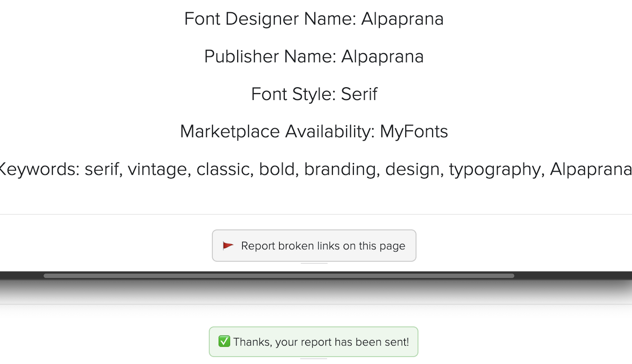Click the Font Designer Name line

[314, 19]
